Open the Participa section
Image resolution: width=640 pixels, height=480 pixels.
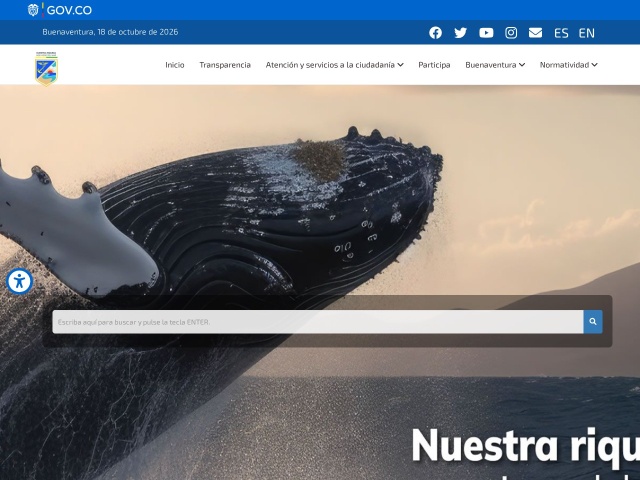(434, 65)
